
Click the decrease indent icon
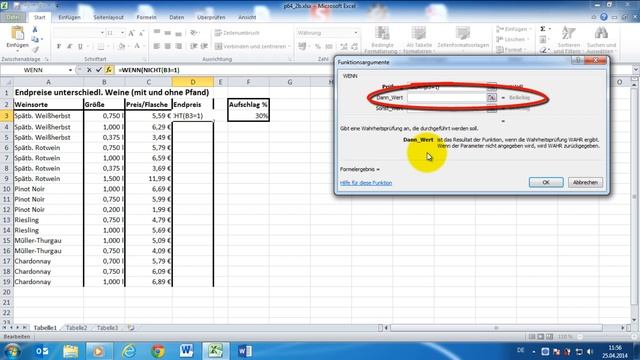(x=193, y=47)
